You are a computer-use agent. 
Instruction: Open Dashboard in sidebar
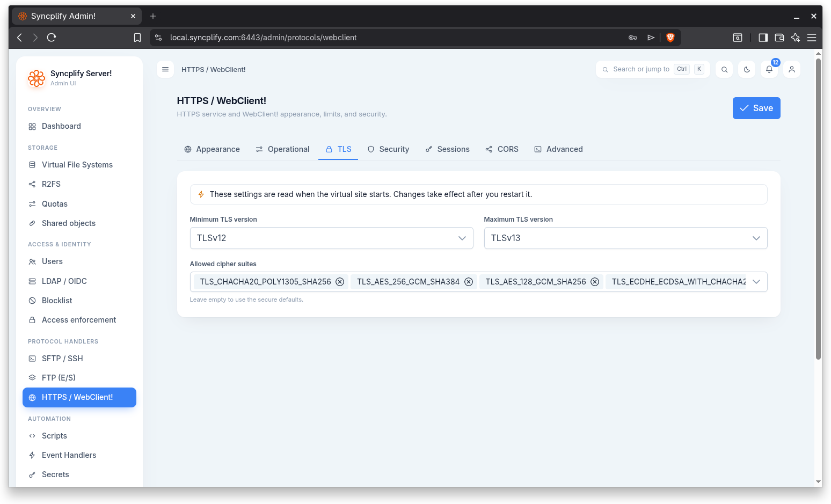pyautogui.click(x=79, y=126)
